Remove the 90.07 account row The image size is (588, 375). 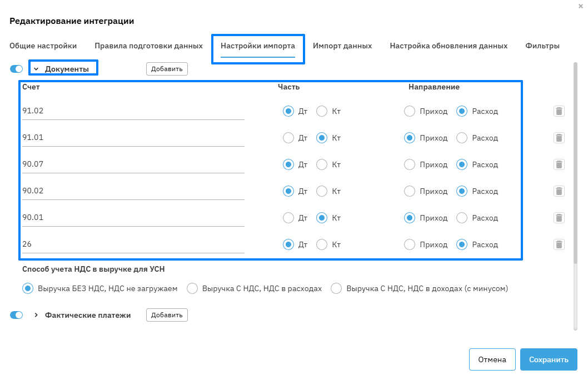[559, 164]
